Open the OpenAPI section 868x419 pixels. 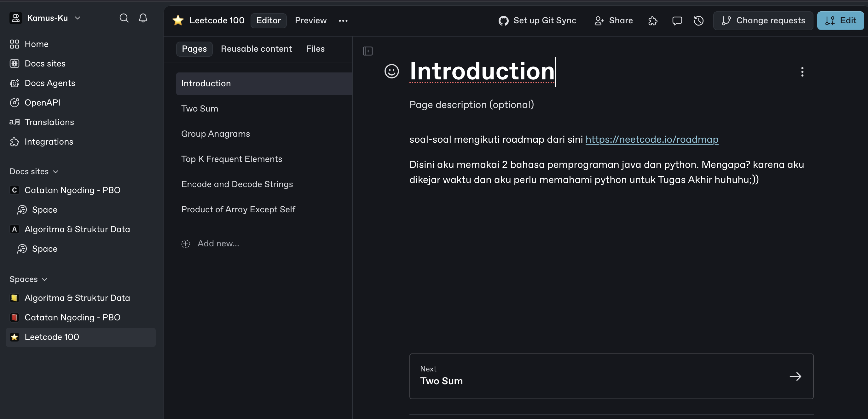[43, 102]
